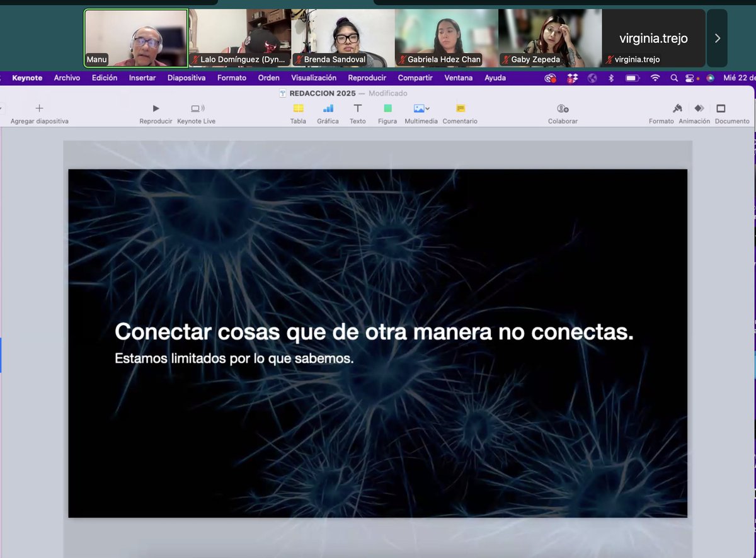This screenshot has height=558, width=756.
Task: Add a text box with Texto tool
Action: coord(357,113)
